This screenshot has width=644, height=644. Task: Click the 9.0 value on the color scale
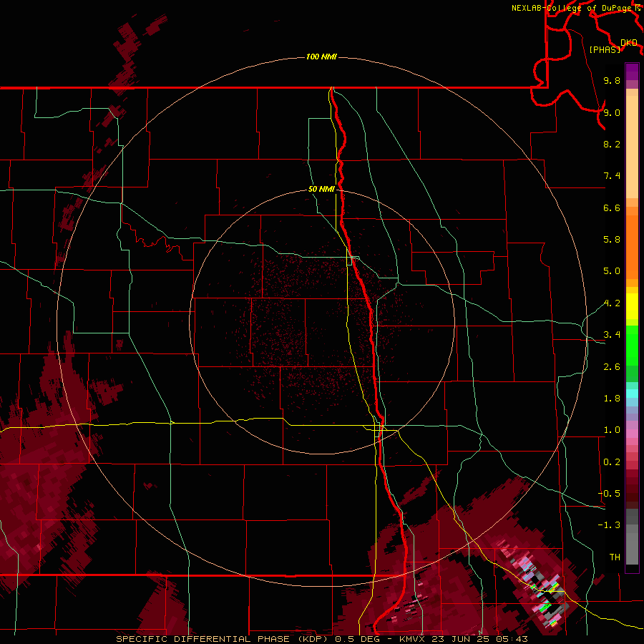(x=612, y=112)
